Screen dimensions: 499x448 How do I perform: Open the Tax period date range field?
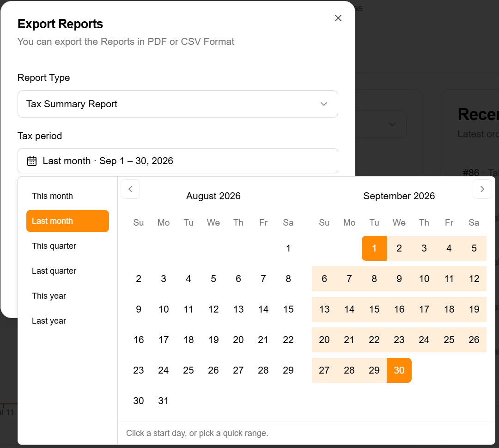coord(177,161)
